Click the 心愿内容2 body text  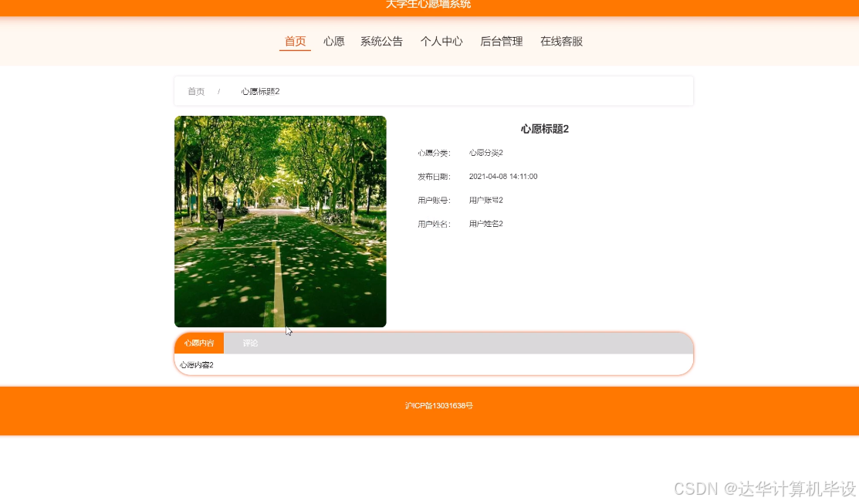click(196, 365)
